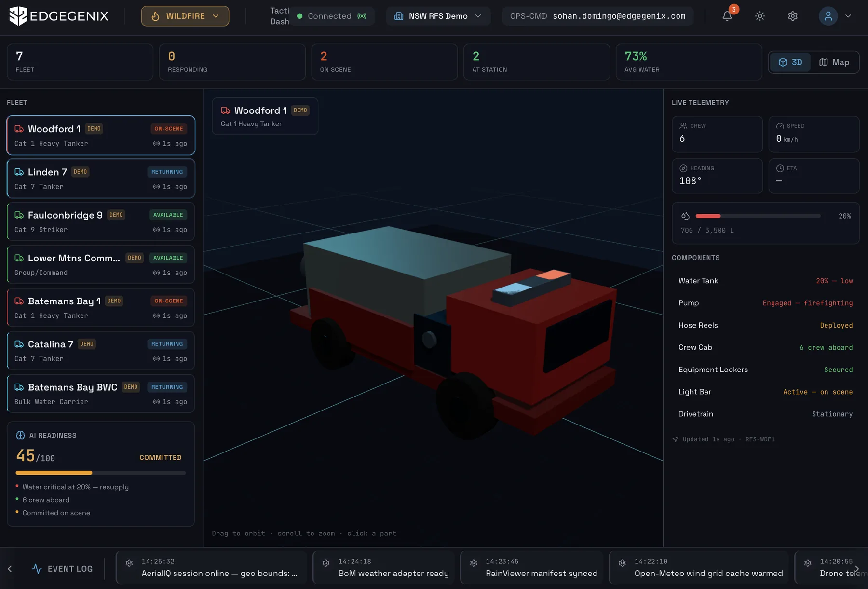Open the RainViewer manifest synced event

[x=531, y=568]
